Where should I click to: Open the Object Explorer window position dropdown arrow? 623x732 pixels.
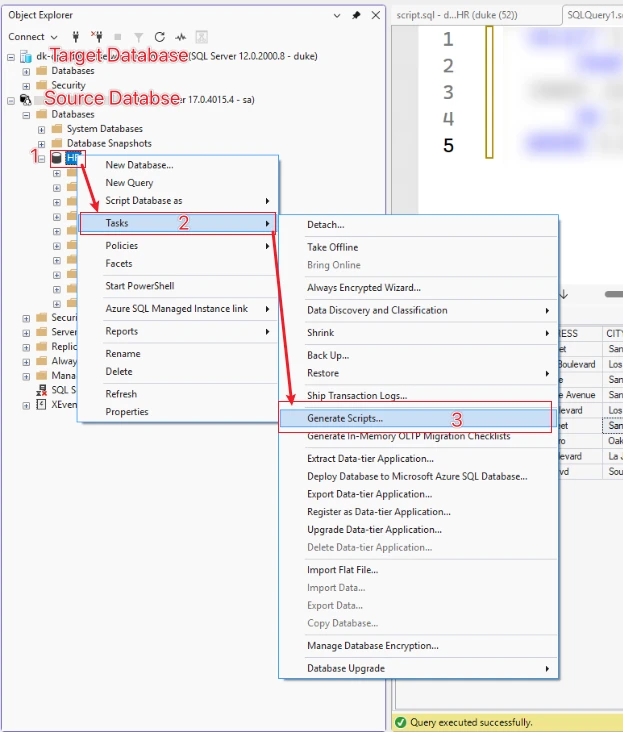coord(337,15)
